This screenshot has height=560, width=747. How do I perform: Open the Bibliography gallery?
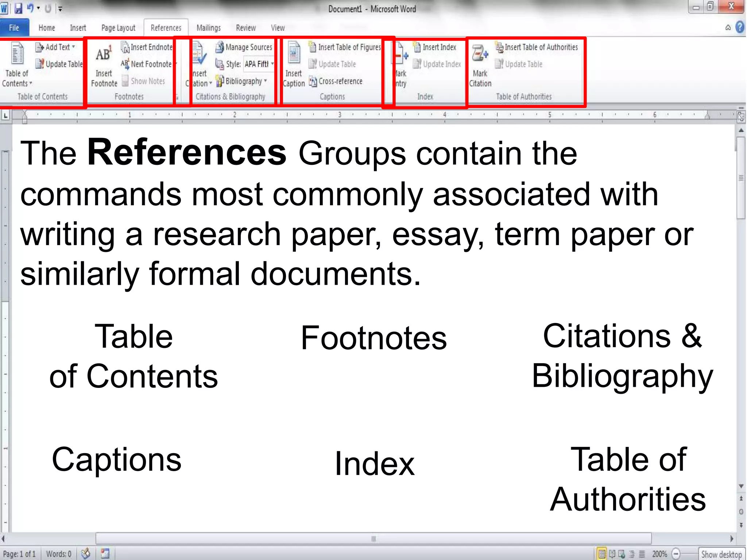241,81
